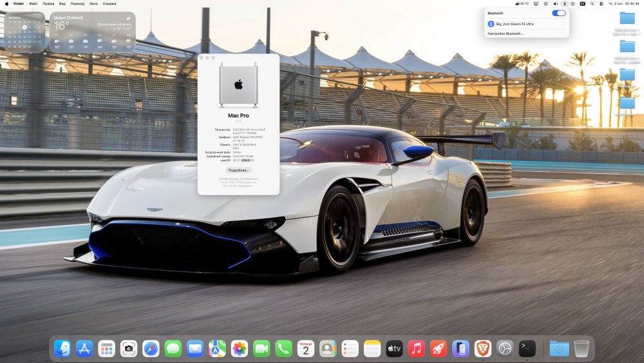
Task: Click the date and time in the menu bar
Action: coord(623,4)
